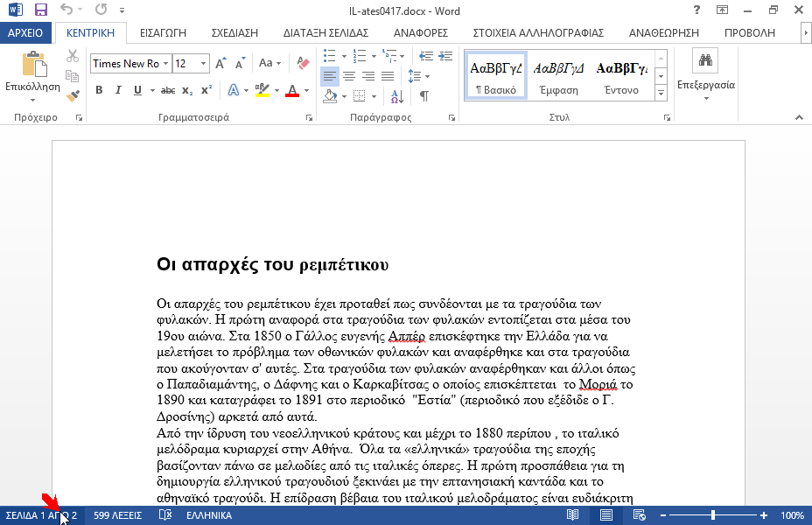Open Word help with the question mark
This screenshot has width=812, height=525.
696,10
